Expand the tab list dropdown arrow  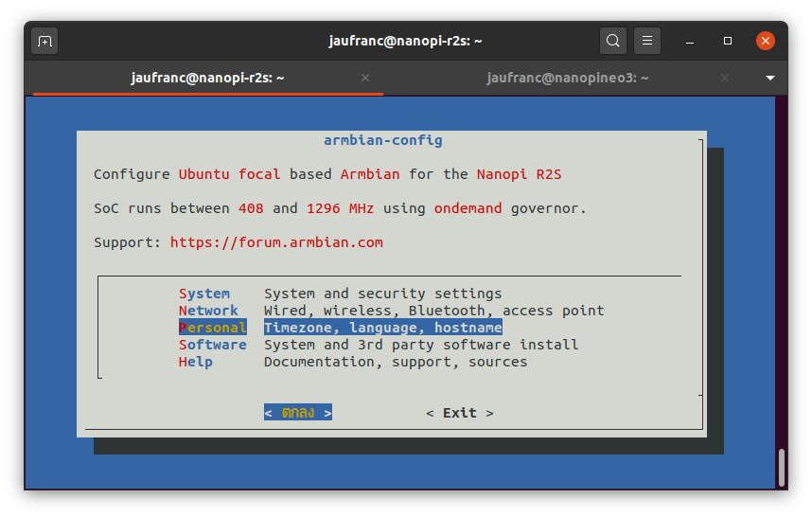[770, 78]
